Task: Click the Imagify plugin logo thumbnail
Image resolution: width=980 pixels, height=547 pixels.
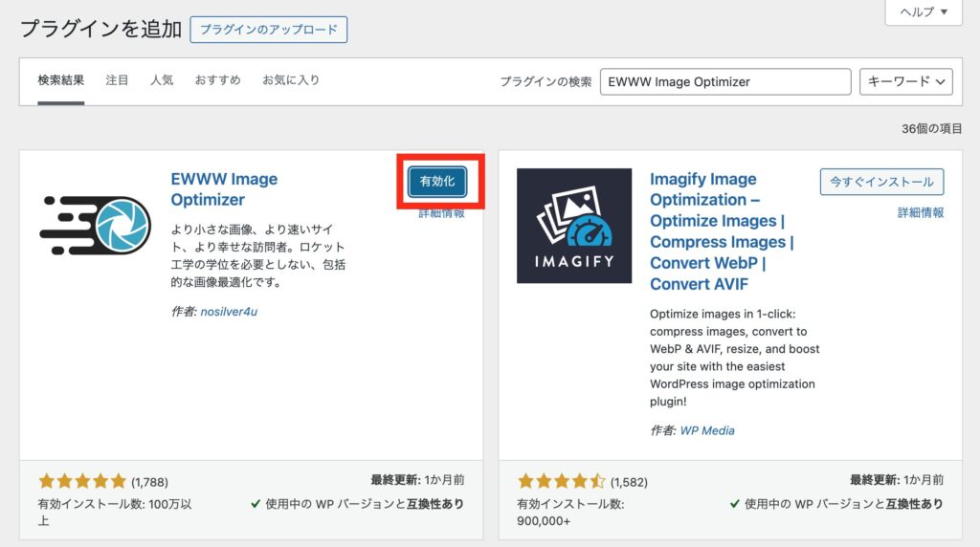Action: [x=574, y=226]
